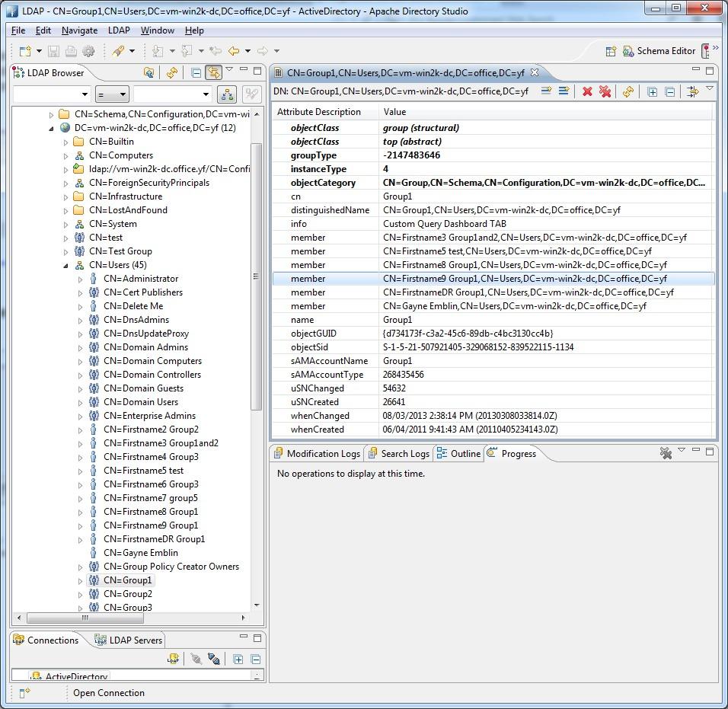Open back-history dropdown arrow beside yellow arrow
The width and height of the screenshot is (728, 709).
(x=247, y=51)
